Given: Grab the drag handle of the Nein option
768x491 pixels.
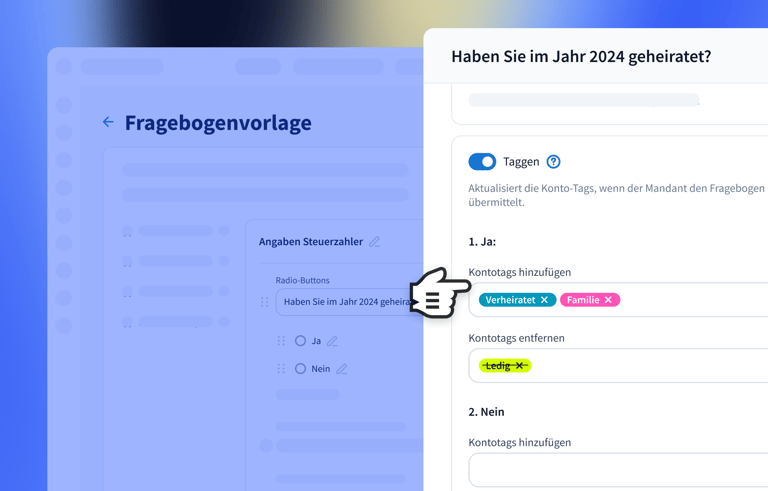Looking at the screenshot, I should click(x=281, y=369).
